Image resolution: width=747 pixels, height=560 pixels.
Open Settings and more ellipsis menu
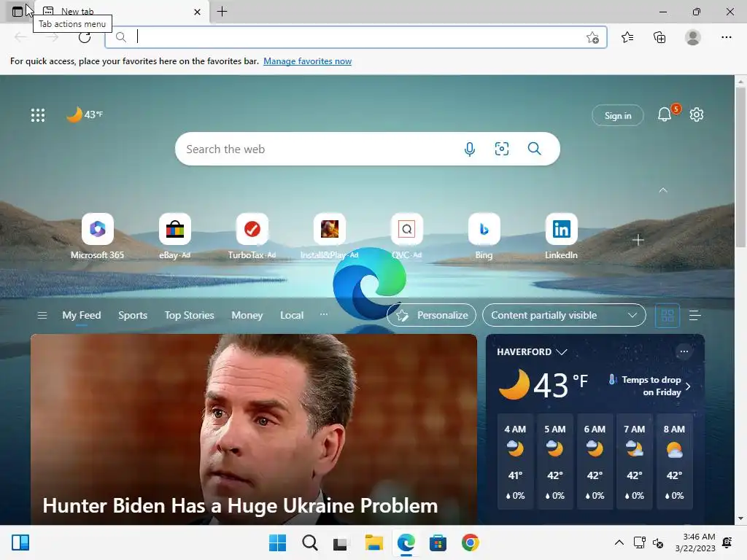coord(726,37)
